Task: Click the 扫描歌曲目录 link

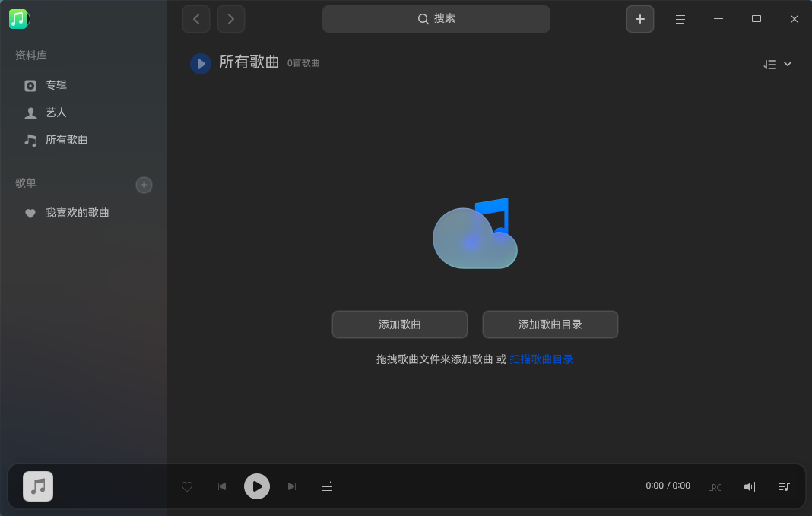Action: pyautogui.click(x=541, y=359)
